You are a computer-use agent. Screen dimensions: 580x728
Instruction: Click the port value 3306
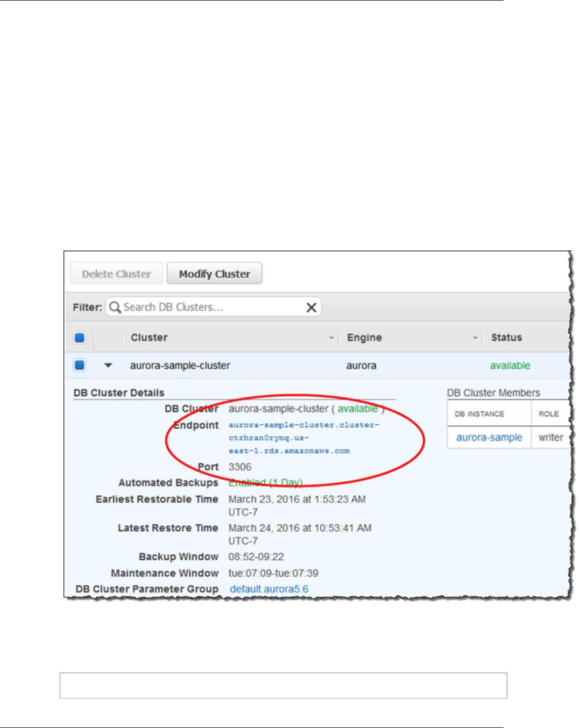click(240, 467)
